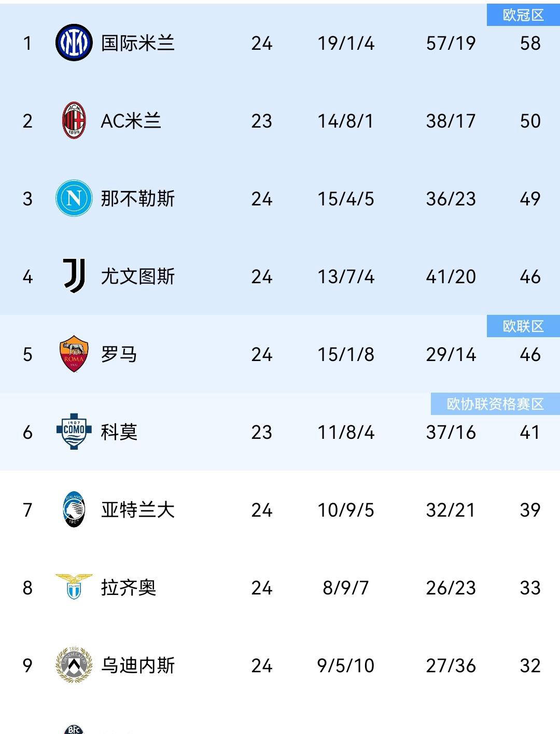Tap 拉齐奥 record 8/9/7
Image resolution: width=560 pixels, height=734 pixels.
[345, 588]
